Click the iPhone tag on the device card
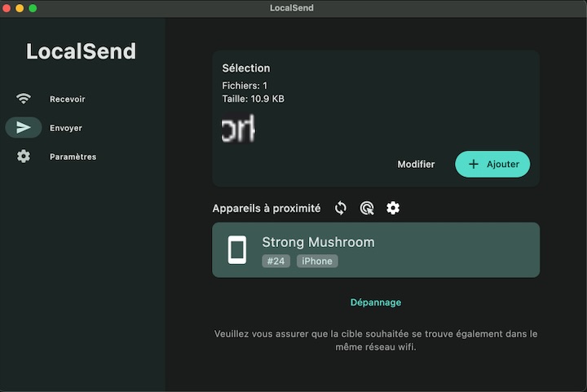587x392 pixels. coord(317,261)
